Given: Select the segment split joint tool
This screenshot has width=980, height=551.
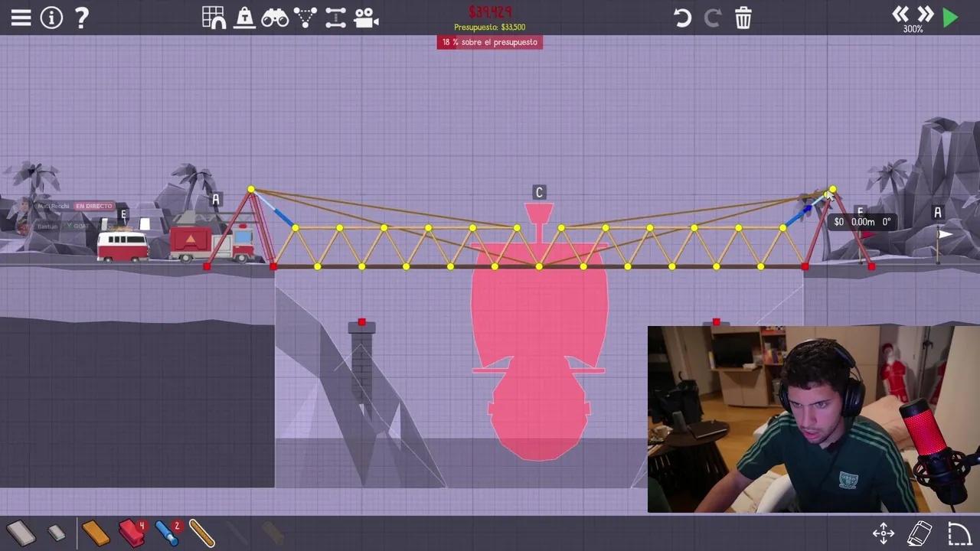Looking at the screenshot, I should (x=335, y=17).
